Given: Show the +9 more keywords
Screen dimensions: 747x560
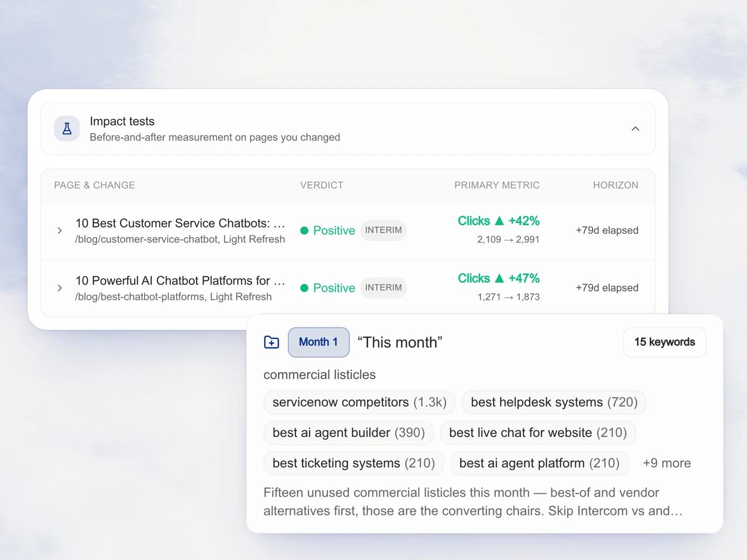Looking at the screenshot, I should coord(667,463).
